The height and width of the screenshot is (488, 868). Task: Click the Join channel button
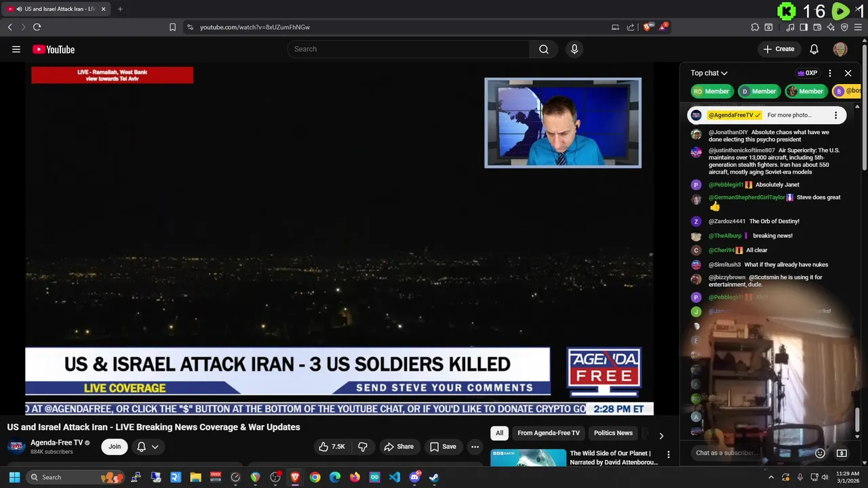point(115,447)
